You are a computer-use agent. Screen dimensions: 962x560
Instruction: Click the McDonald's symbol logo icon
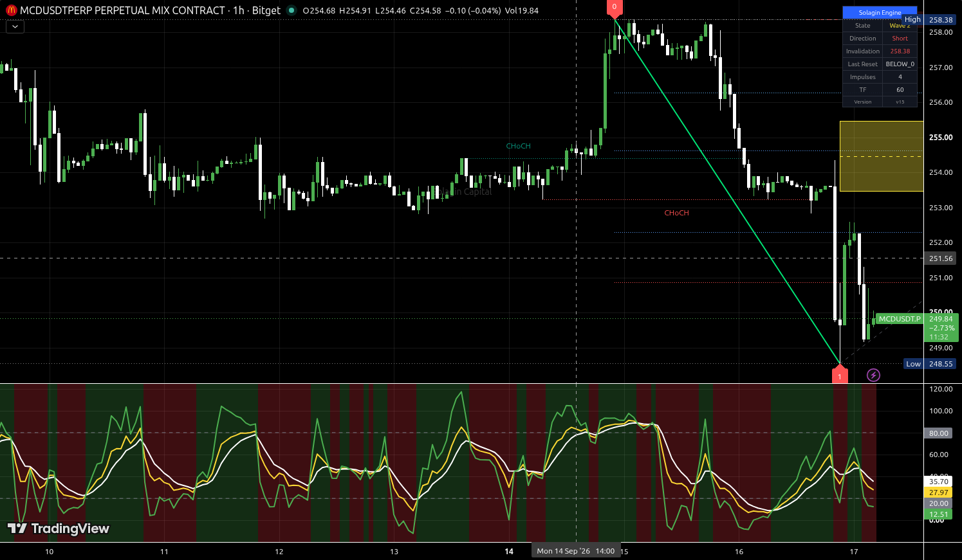[x=12, y=10]
